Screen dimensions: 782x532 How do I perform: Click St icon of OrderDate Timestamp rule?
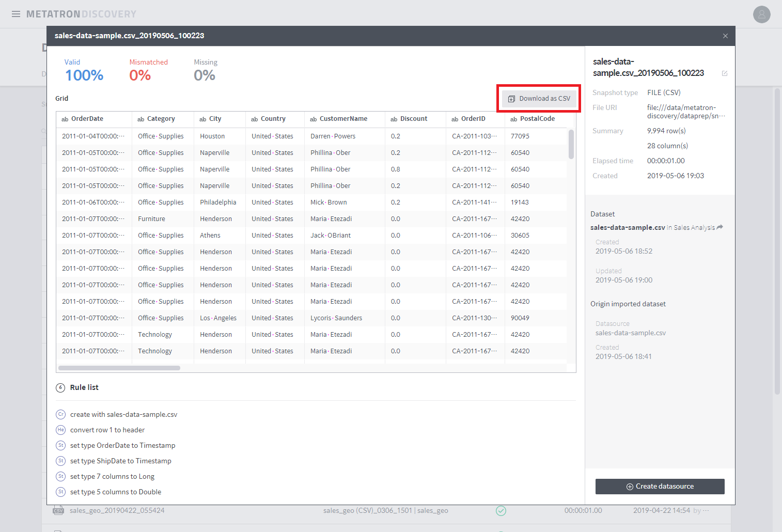coord(61,445)
